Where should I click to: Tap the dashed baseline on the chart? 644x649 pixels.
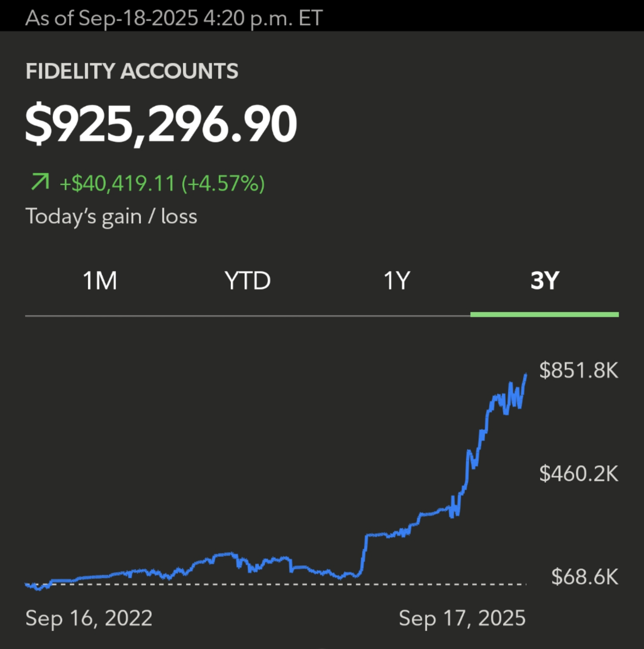(x=269, y=585)
